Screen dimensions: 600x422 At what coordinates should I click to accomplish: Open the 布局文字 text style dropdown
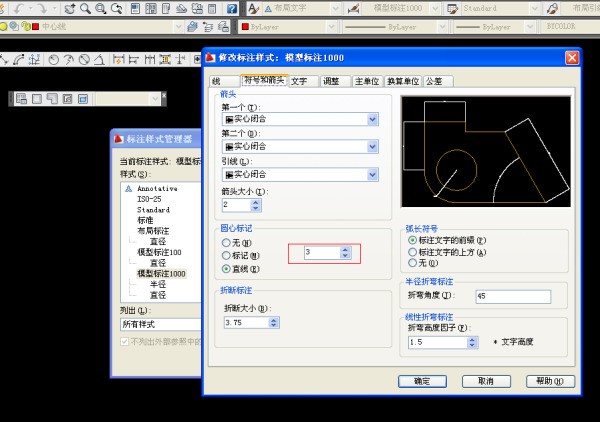pyautogui.click(x=301, y=8)
